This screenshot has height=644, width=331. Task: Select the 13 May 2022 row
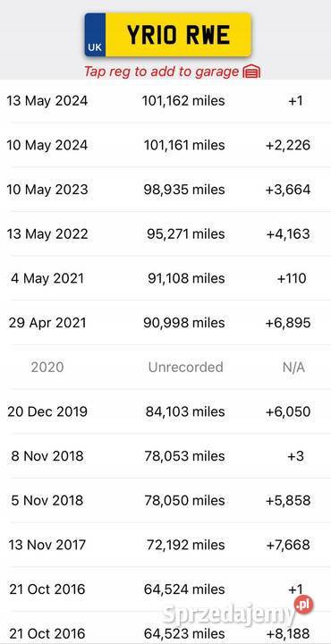click(165, 233)
